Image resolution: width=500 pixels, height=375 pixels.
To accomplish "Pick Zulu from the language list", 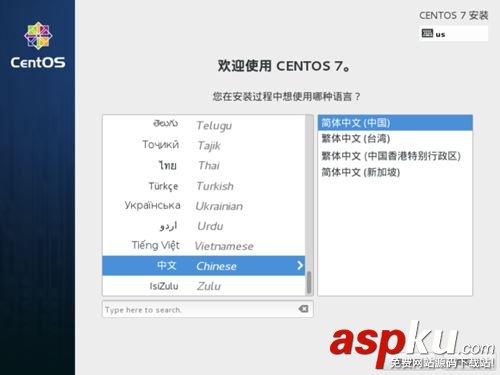I will coord(204,286).
